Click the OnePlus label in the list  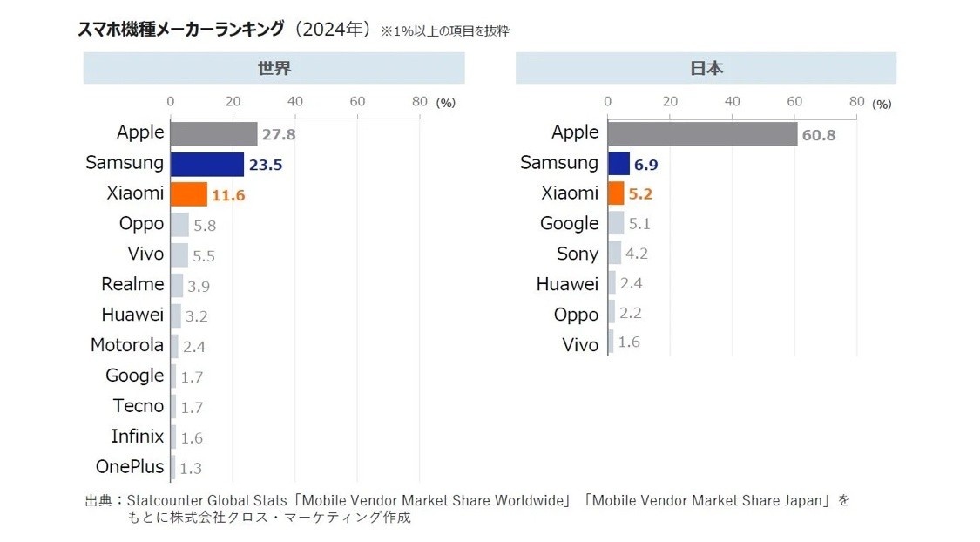tap(130, 466)
